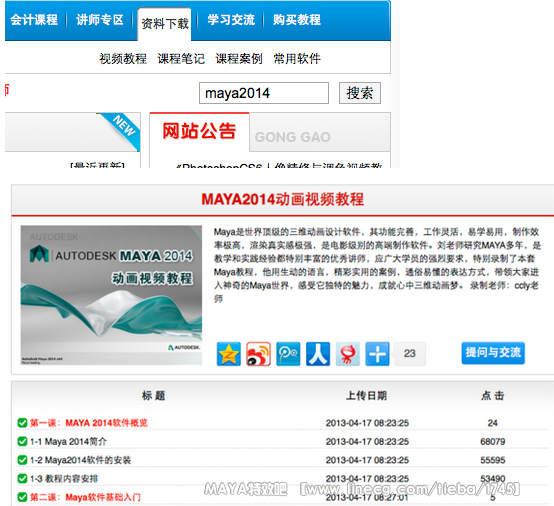
Task: Open the 课程案例 submenu link
Action: [x=239, y=59]
